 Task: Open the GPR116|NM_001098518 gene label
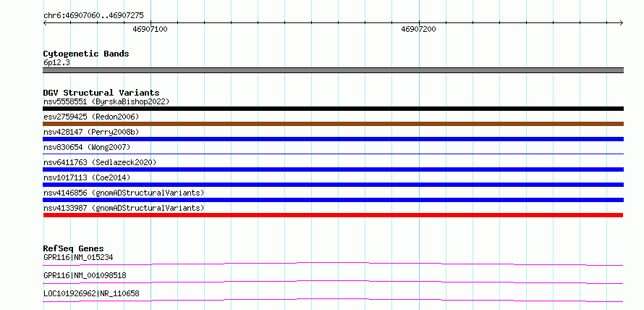coord(85,275)
